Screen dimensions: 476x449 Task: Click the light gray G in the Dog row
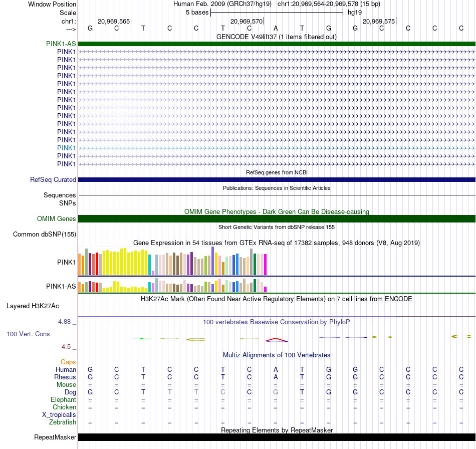point(276,392)
